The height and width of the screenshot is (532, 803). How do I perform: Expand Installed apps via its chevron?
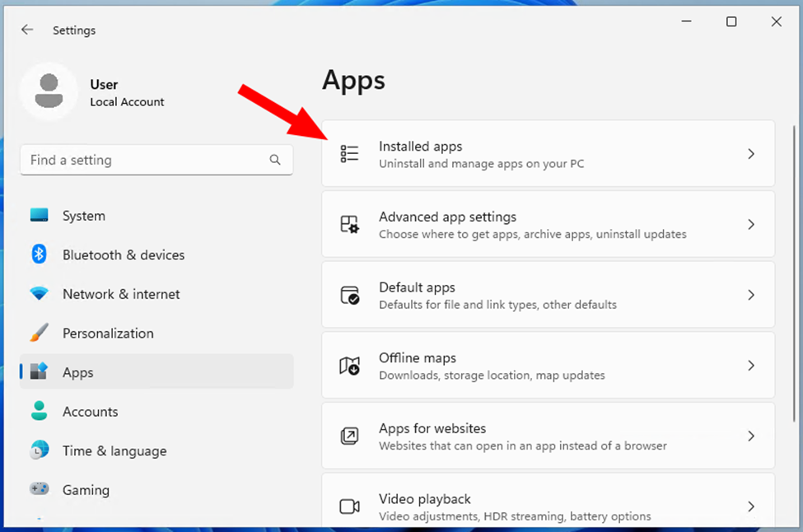750,154
